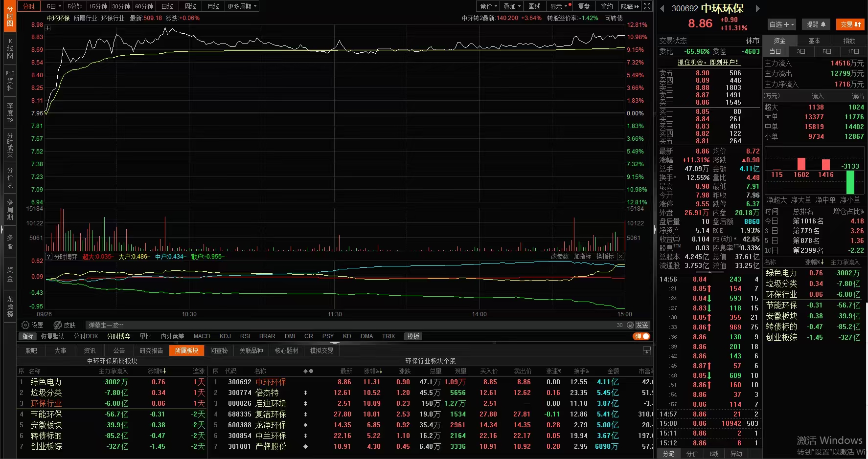Viewport: 868px width, 459px height.
Task: Open the 5日 period dropdown
Action: [x=54, y=6]
